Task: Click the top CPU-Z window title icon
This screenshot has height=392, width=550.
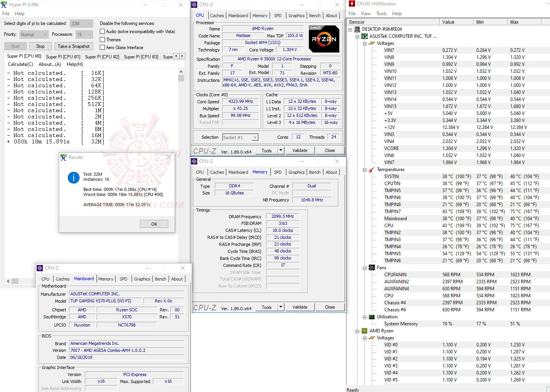Action: click(x=194, y=5)
